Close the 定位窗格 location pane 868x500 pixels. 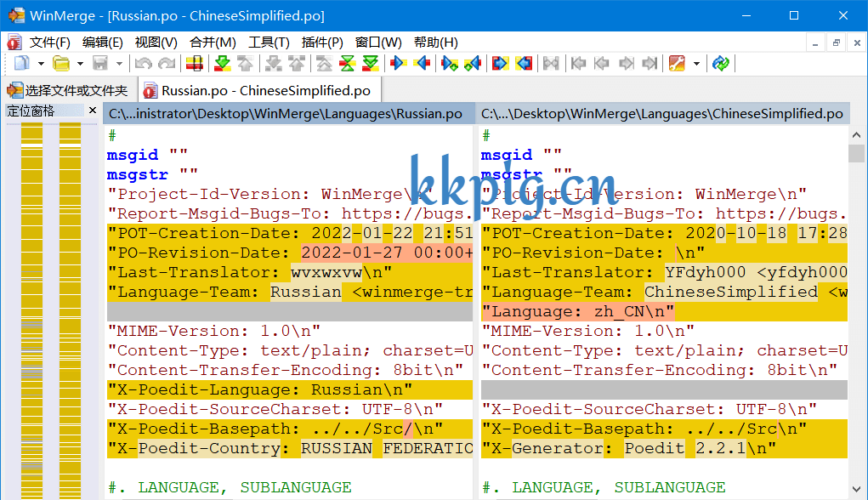(93, 111)
